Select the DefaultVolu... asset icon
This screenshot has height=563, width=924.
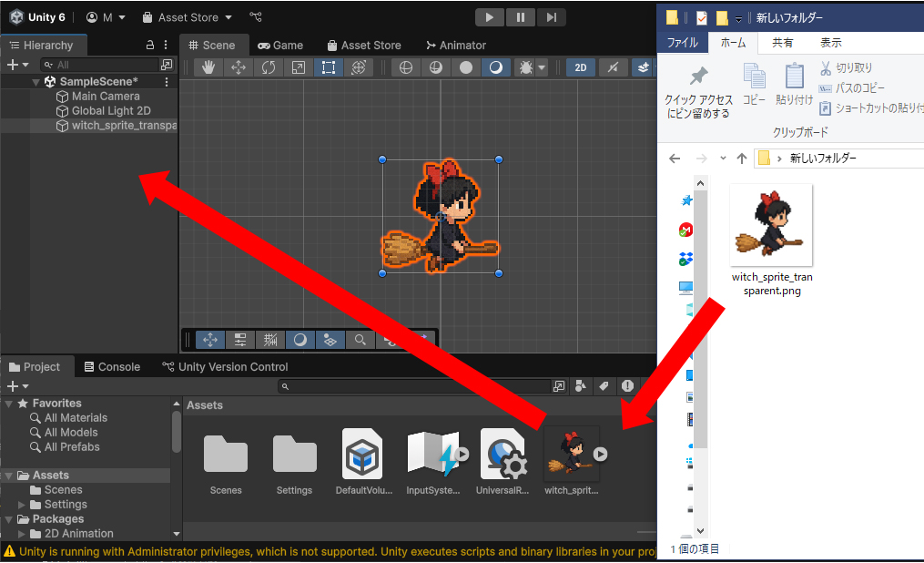point(361,454)
